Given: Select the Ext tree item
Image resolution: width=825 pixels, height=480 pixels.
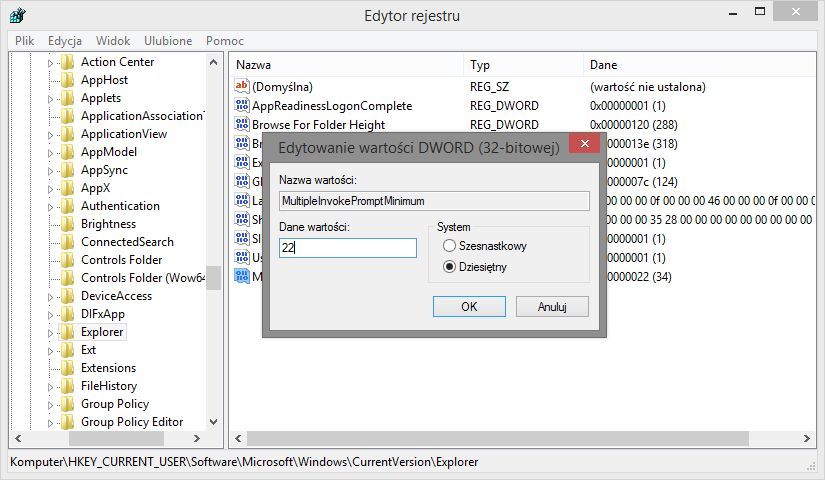Looking at the screenshot, I should 88,350.
